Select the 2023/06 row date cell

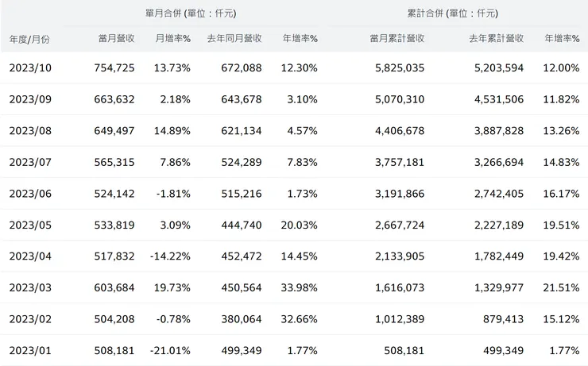29,194
